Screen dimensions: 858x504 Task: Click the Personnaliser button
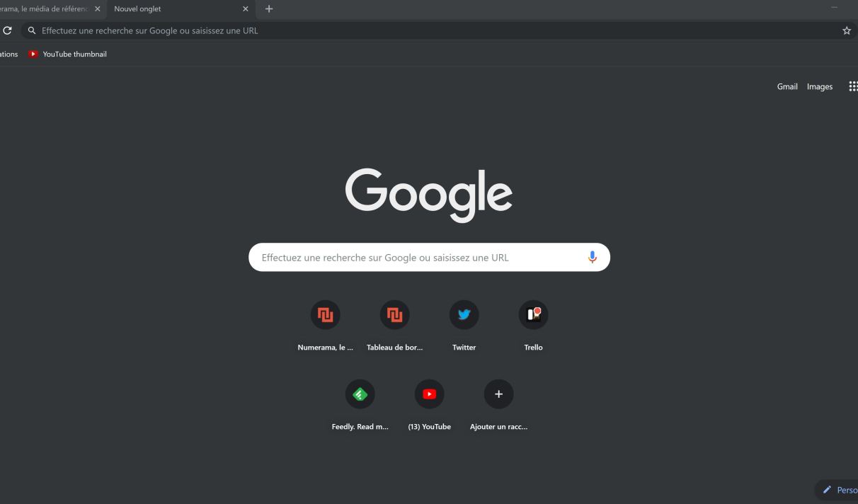tap(839, 490)
